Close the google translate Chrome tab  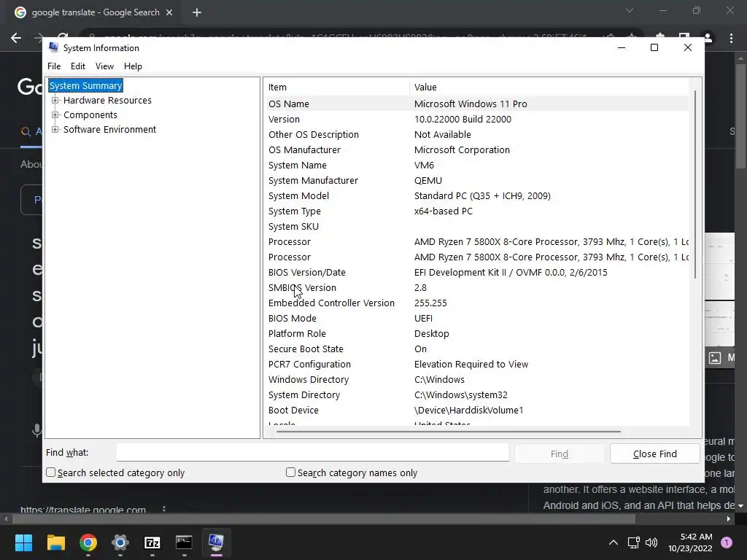(x=169, y=12)
